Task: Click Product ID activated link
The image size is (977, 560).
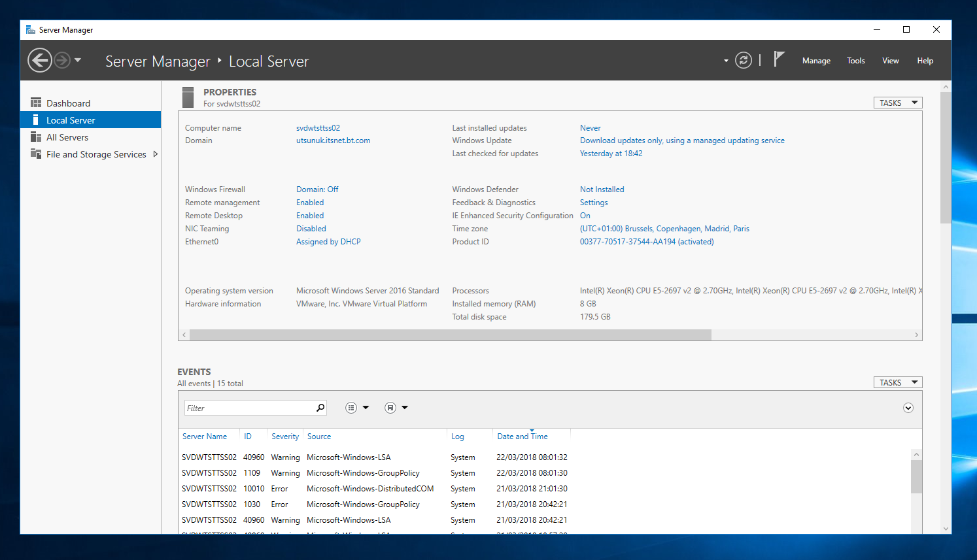Action: (x=647, y=242)
